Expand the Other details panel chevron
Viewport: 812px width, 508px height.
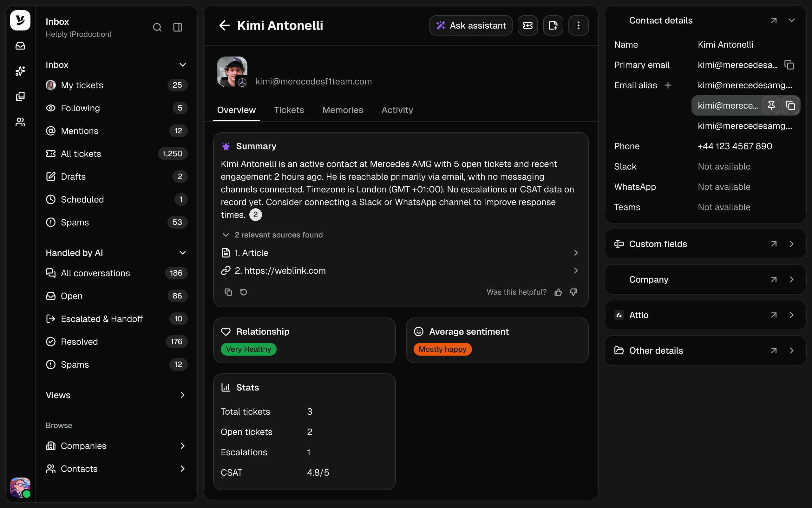point(791,351)
